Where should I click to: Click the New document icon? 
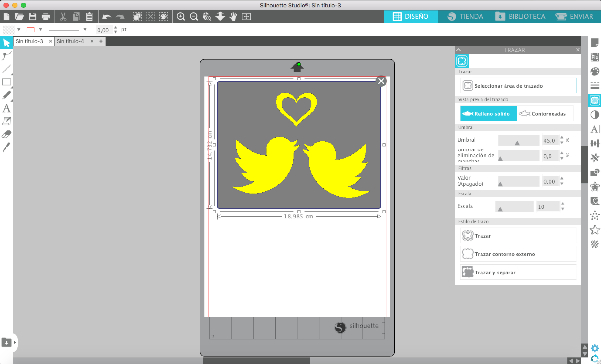(x=7, y=17)
